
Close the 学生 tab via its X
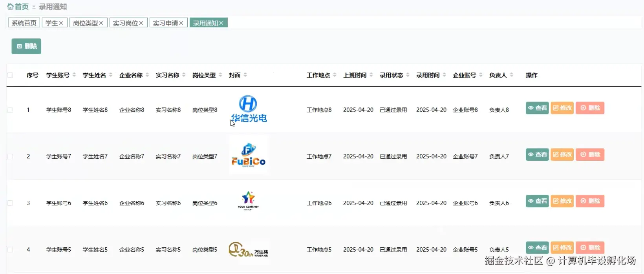[61, 23]
